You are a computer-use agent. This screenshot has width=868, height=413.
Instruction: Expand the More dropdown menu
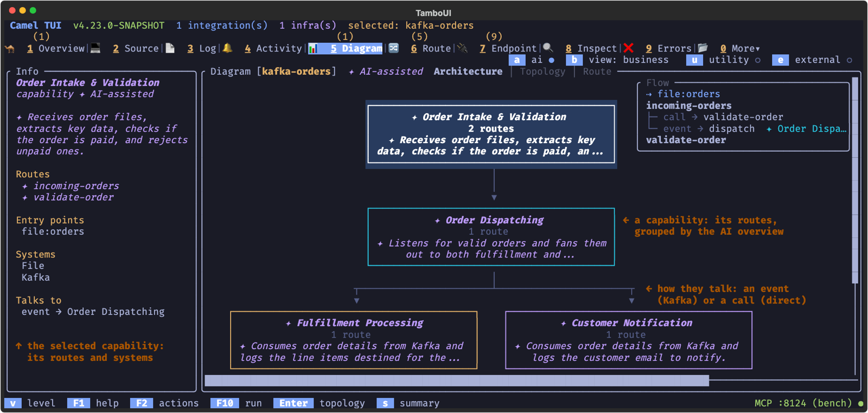(x=740, y=48)
